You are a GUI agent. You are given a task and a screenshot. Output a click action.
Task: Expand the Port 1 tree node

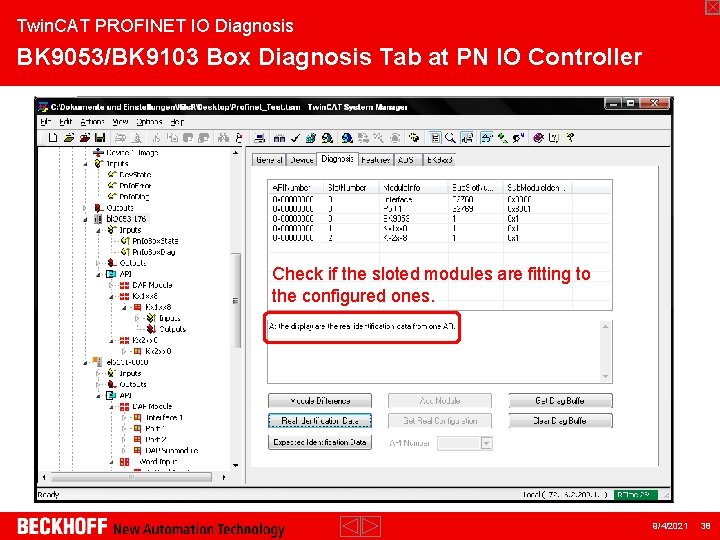pos(124,428)
